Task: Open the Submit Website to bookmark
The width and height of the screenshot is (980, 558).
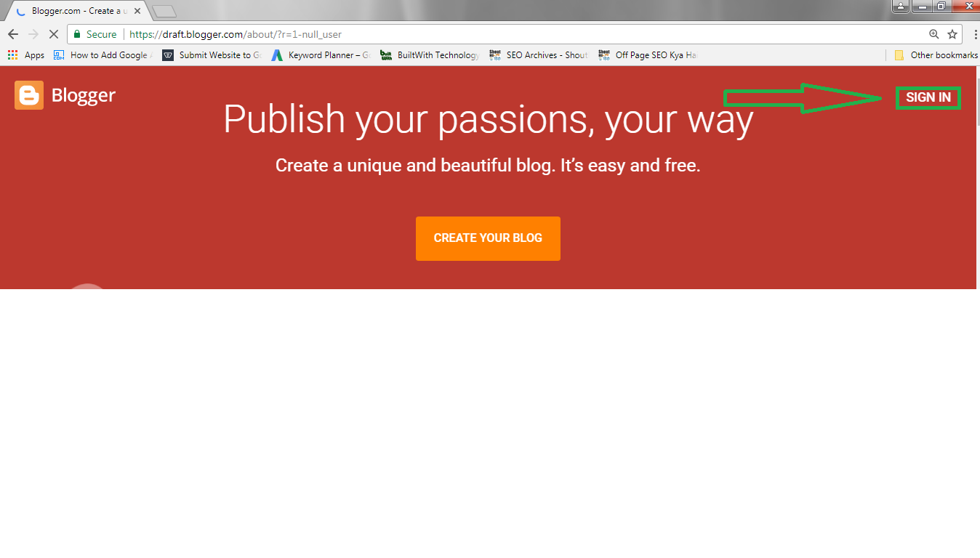Action: tap(212, 55)
